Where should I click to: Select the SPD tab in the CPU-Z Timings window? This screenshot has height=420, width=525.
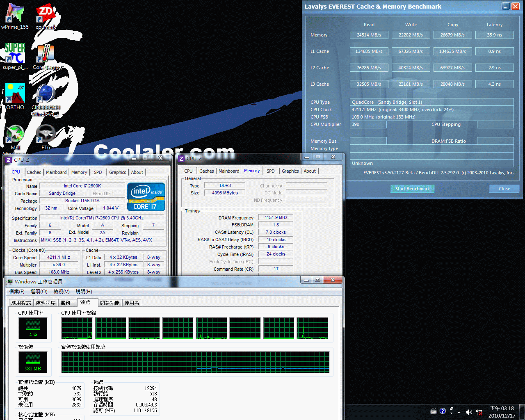tap(271, 171)
